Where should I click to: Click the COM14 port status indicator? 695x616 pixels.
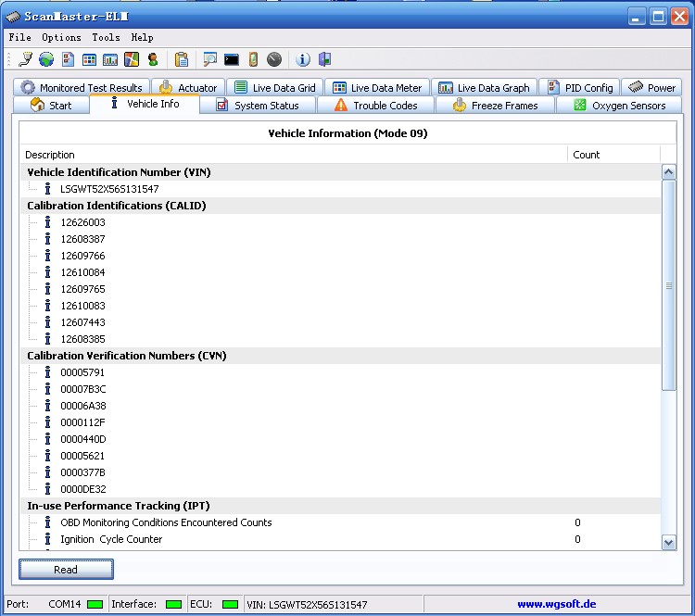pos(95,605)
